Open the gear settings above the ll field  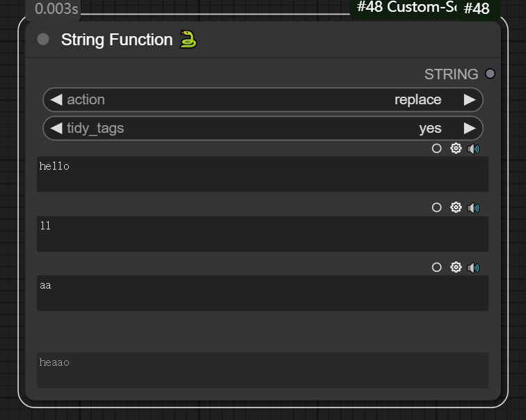point(456,207)
